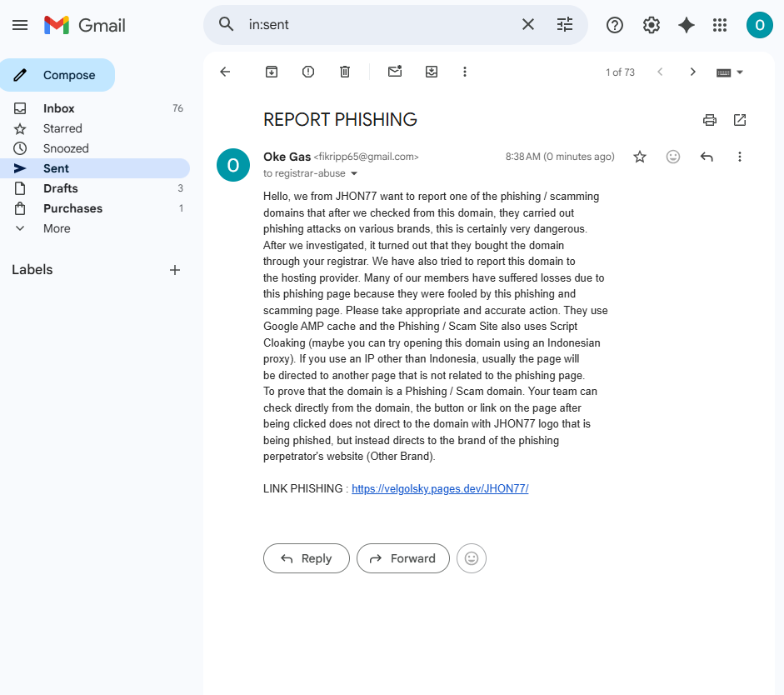Go to the newer message arrow
The height and width of the screenshot is (695, 784).
(x=660, y=72)
